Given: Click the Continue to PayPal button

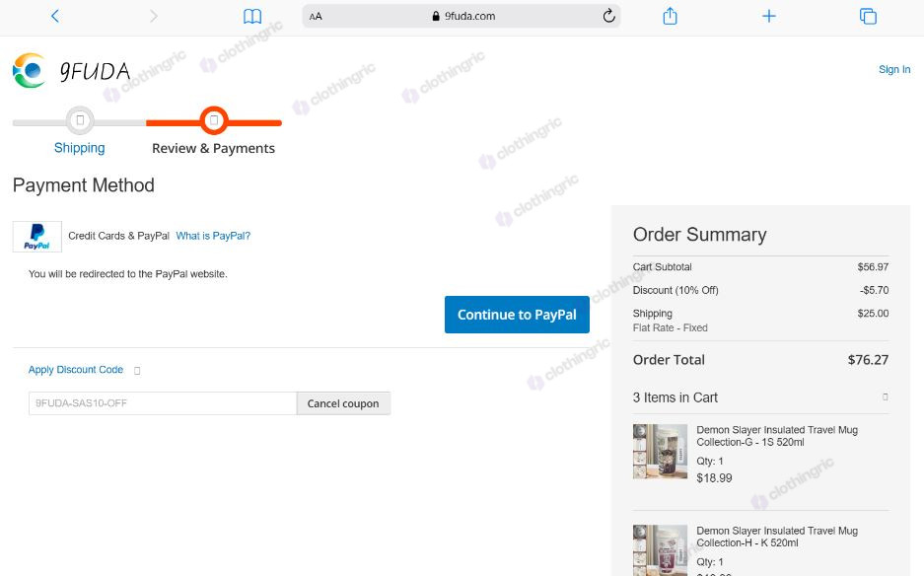Looking at the screenshot, I should click(517, 315).
